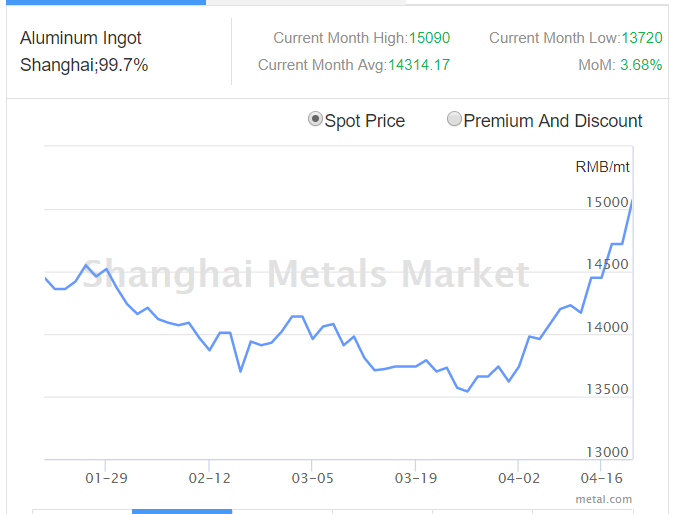675x514 pixels.
Task: Click the Aluminum Ingot title text
Action: pos(81,38)
